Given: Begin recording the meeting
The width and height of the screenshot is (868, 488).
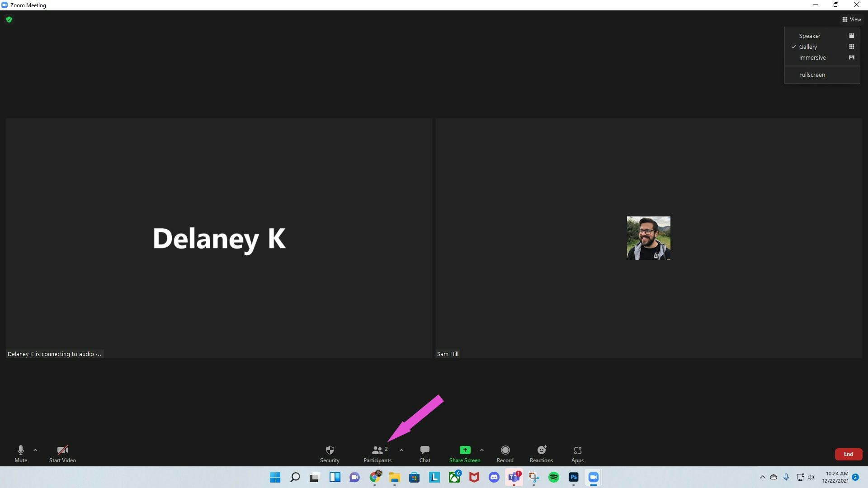Looking at the screenshot, I should click(x=505, y=454).
